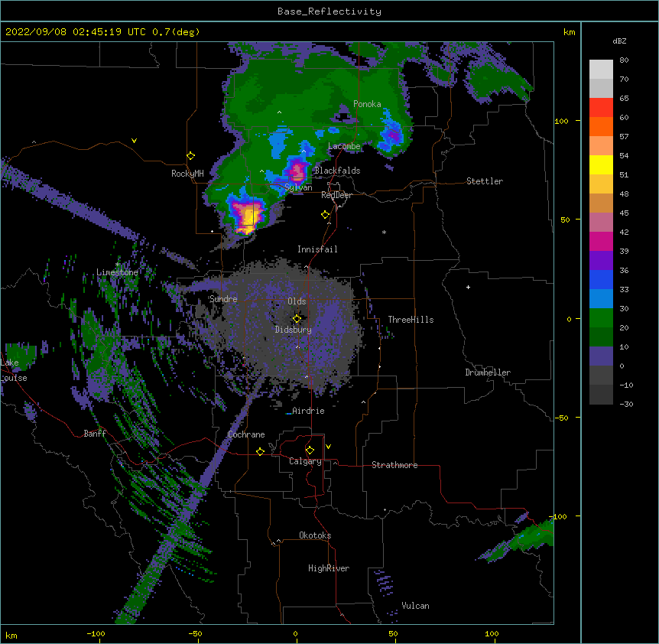Click the Okotoks town label
Viewport: 659px width, 644px height.
point(315,535)
